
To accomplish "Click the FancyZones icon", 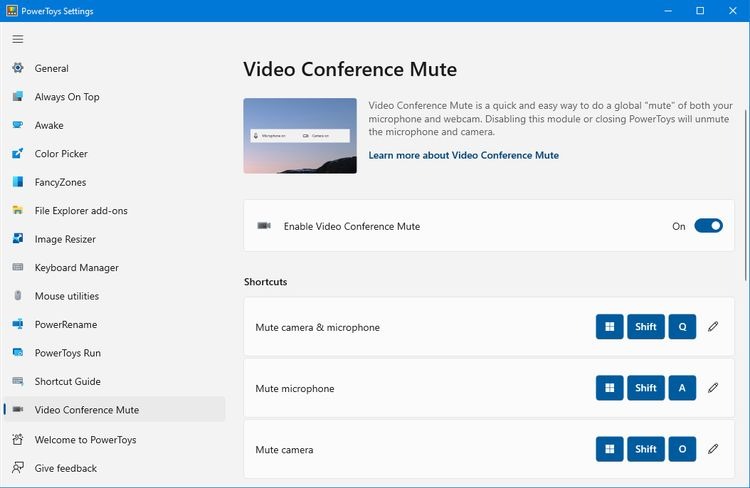I will pos(18,182).
